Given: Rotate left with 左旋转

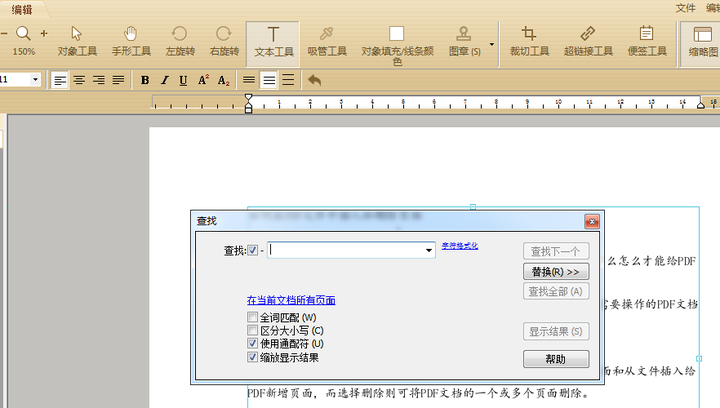Looking at the screenshot, I should tap(180, 41).
